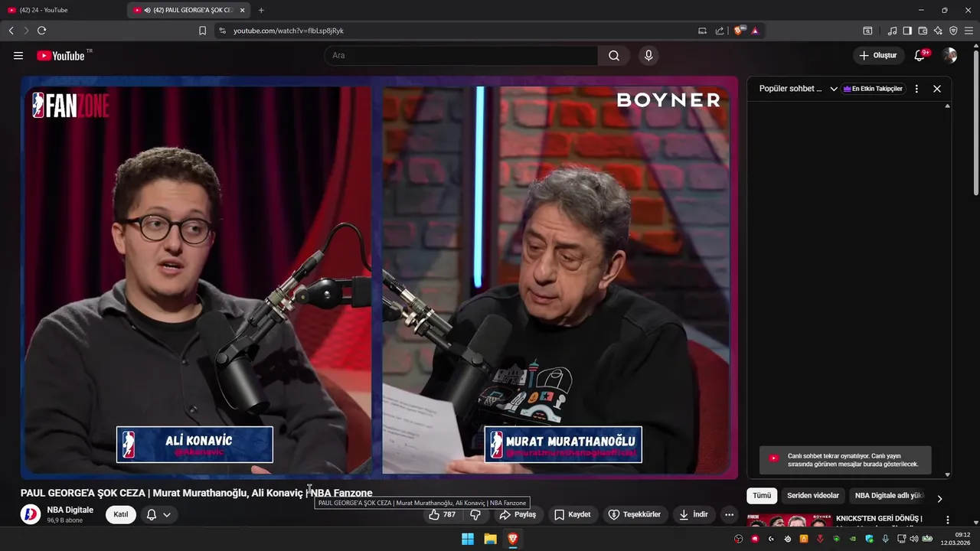This screenshot has height=551, width=980.
Task: Click the Oluştur create button
Action: tap(877, 56)
